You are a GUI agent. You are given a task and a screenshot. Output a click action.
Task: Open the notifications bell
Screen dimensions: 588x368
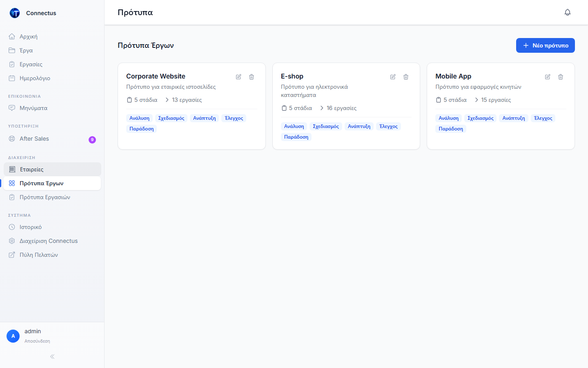click(568, 12)
